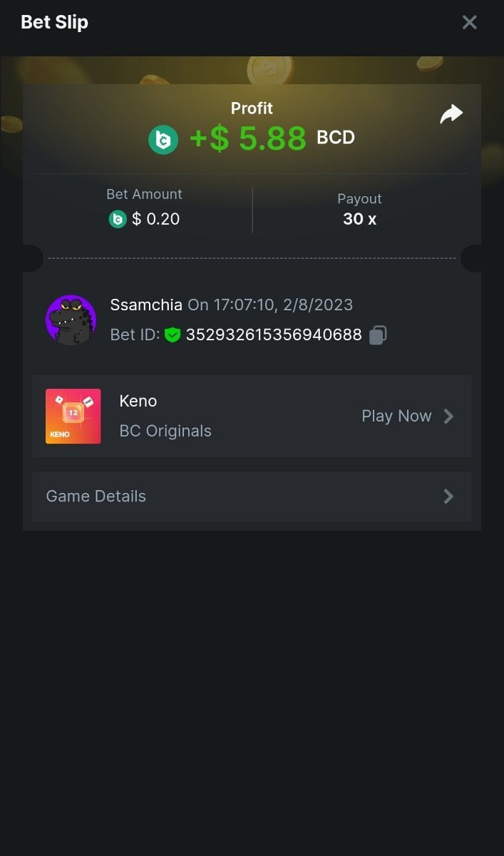Click the coin icon next to bet amount
Image resolution: width=504 pixels, height=856 pixels.
tap(117, 219)
